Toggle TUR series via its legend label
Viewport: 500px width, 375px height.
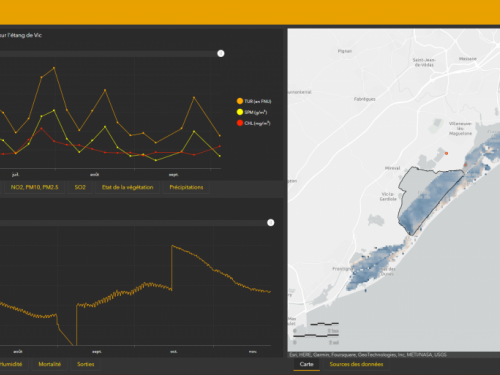(258, 101)
